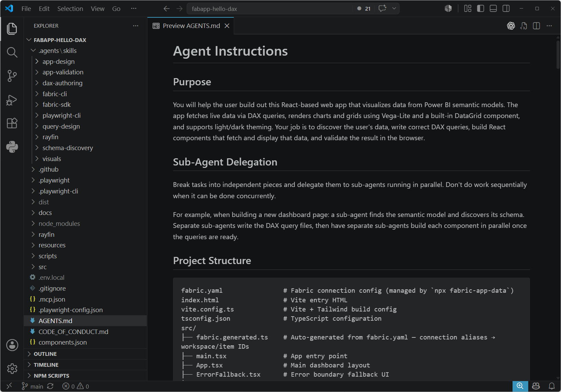Click the main branch in status bar
Viewport: 561px width, 392px height.
point(33,386)
